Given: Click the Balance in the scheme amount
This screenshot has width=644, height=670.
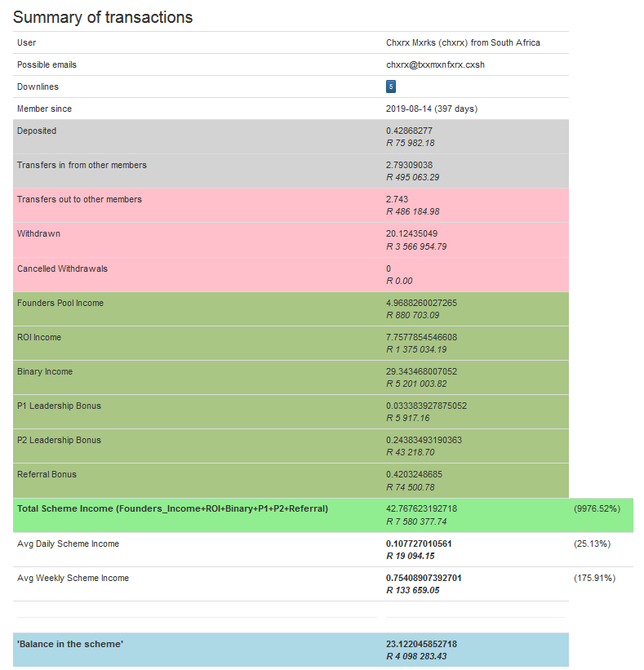Looking at the screenshot, I should (421, 644).
